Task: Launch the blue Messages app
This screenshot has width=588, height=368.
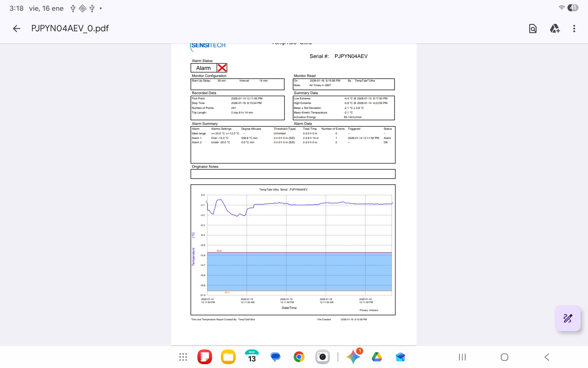Action: 275,357
